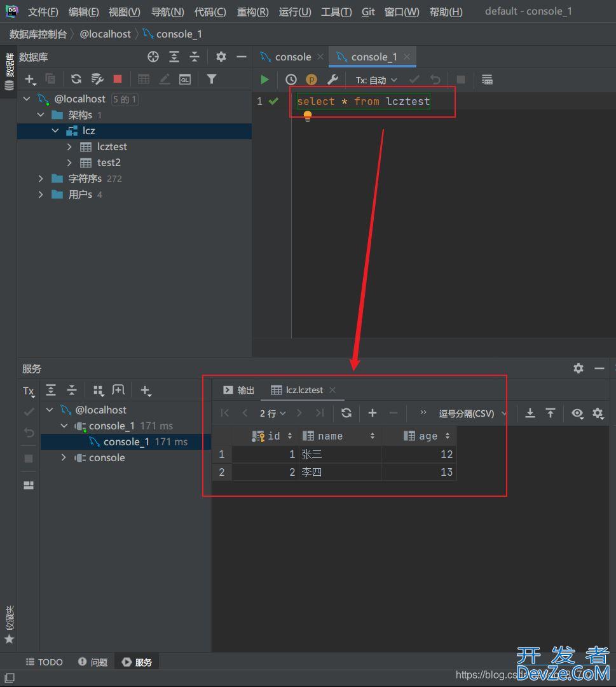Image resolution: width=616 pixels, height=687 pixels.
Task: Select console_1 171 ms child row in services
Action: click(x=126, y=441)
